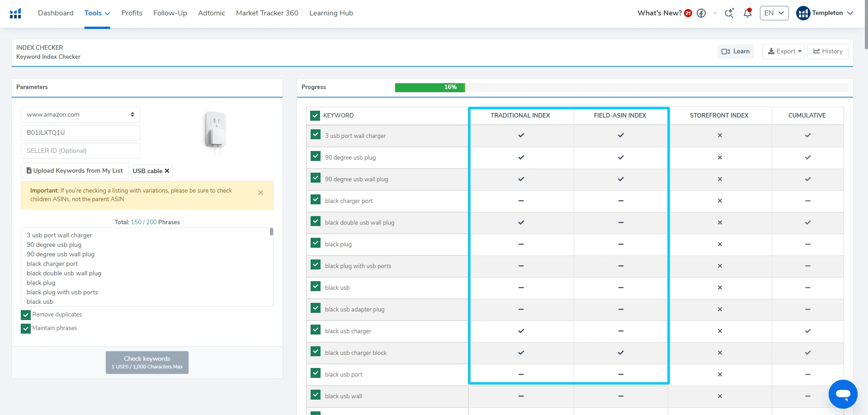The height and width of the screenshot is (415, 868).
Task: Toggle the Maintain phrases checkbox
Action: tap(26, 328)
